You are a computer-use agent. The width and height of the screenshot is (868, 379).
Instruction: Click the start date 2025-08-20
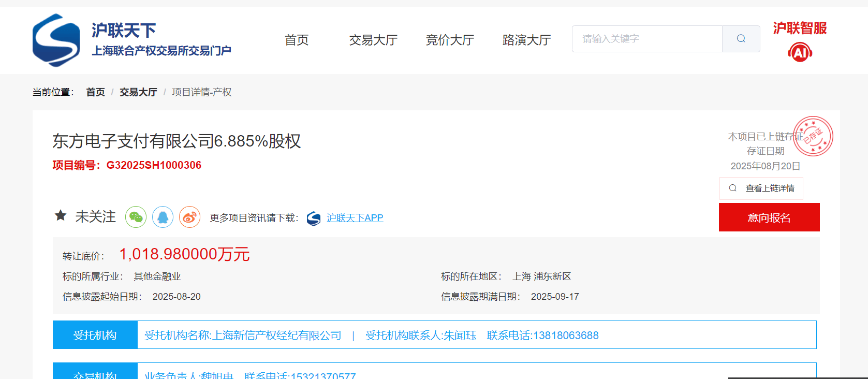176,297
